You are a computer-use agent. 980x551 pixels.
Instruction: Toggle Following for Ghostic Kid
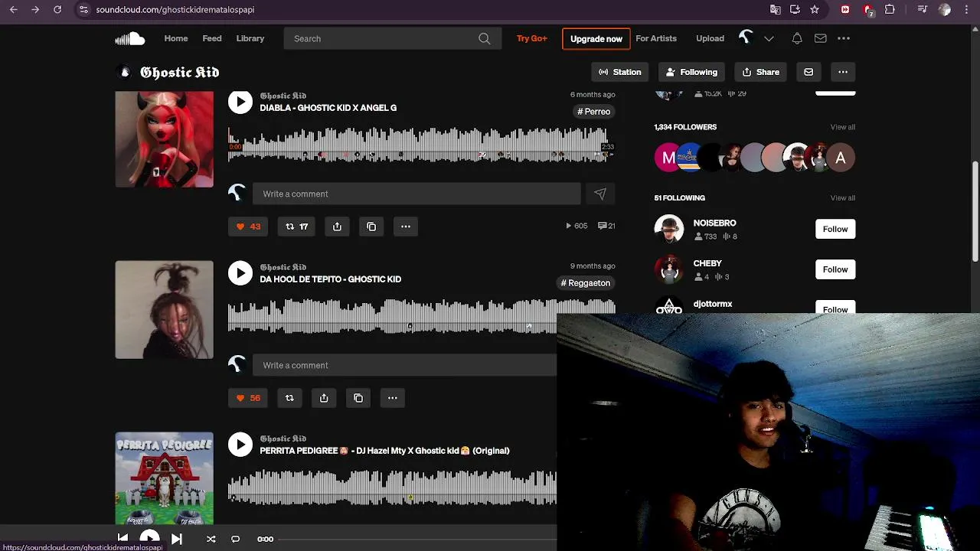[692, 72]
